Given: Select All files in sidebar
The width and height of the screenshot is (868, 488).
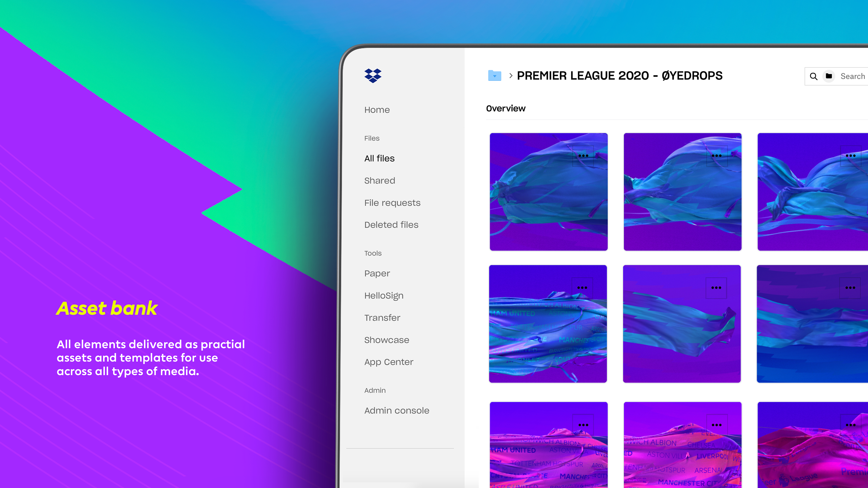Looking at the screenshot, I should click(379, 158).
